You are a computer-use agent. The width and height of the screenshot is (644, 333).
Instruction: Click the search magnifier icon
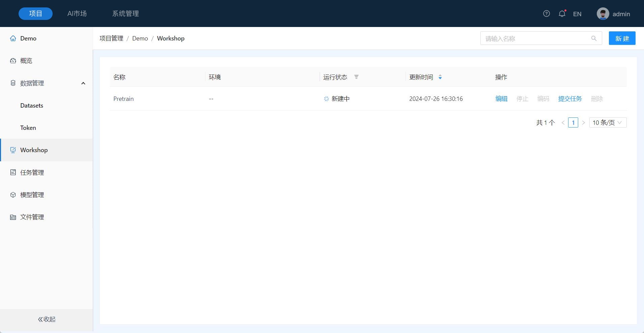594,38
